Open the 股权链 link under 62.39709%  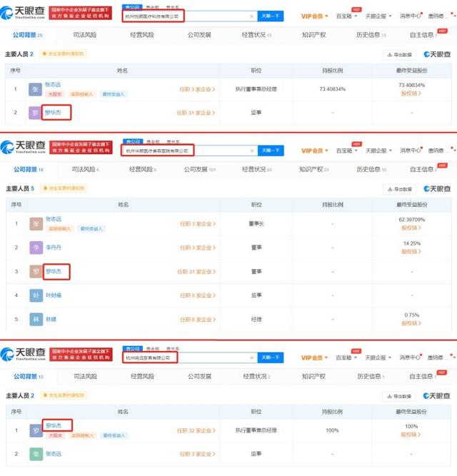411,228
